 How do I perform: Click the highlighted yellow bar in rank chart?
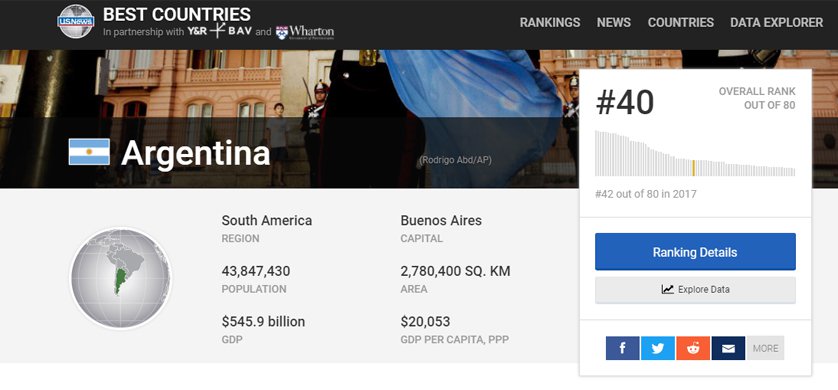point(694,168)
